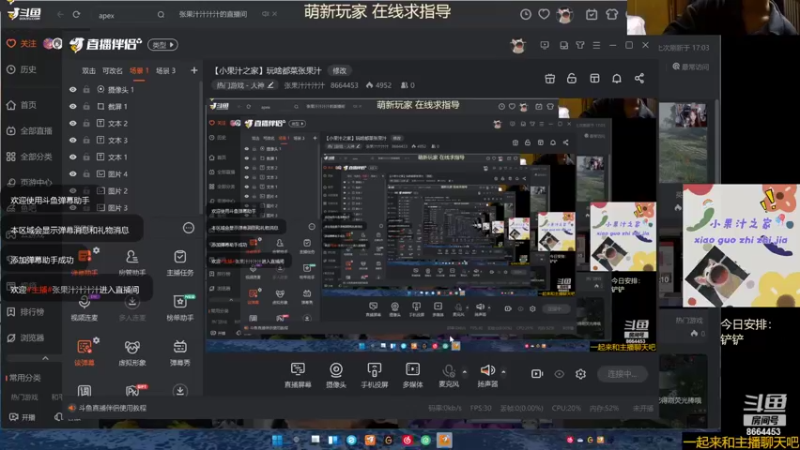This screenshot has width=800, height=450.
Task: Expand speaker options arrow
Action: (x=504, y=371)
